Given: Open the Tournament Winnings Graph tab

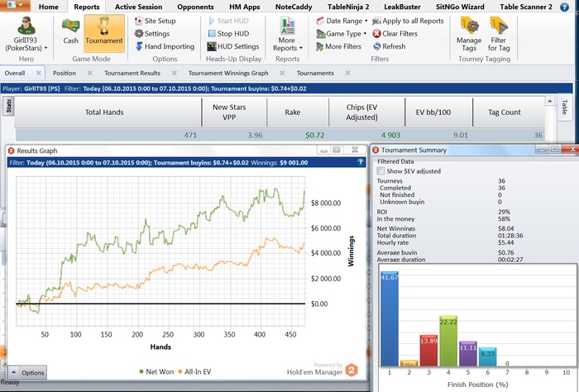Looking at the screenshot, I should [228, 73].
